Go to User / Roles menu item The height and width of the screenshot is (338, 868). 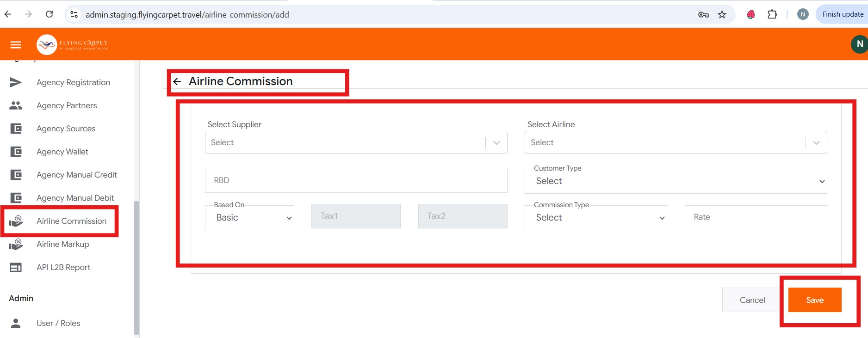[58, 323]
